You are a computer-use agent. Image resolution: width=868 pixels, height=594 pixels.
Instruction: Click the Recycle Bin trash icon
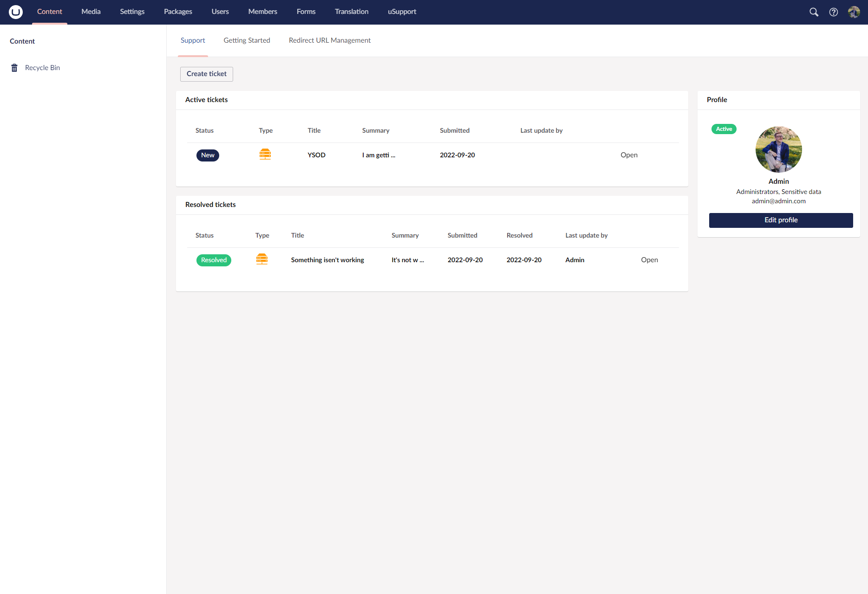pyautogui.click(x=14, y=68)
